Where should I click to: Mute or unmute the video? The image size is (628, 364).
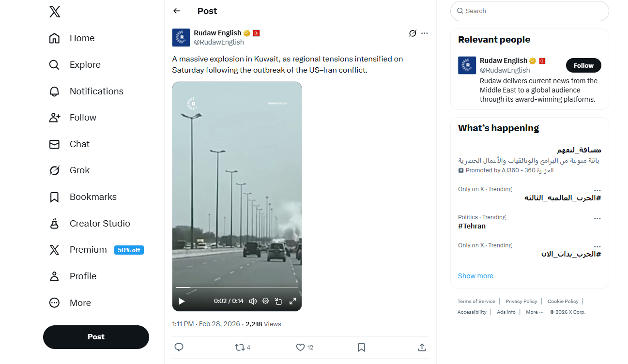[252, 301]
